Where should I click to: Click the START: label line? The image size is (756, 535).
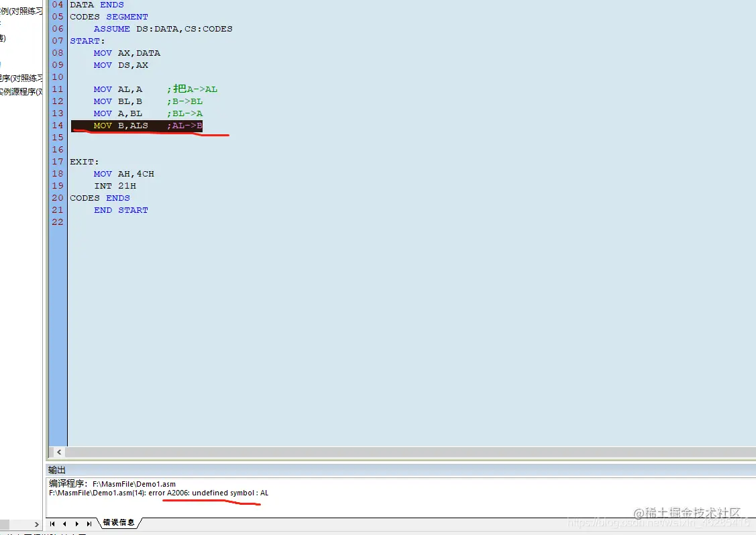[x=87, y=41]
